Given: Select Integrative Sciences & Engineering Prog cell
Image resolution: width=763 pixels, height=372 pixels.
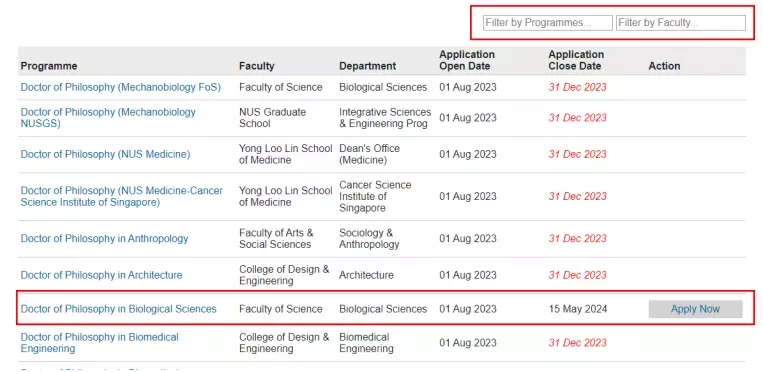Looking at the screenshot, I should click(385, 118).
